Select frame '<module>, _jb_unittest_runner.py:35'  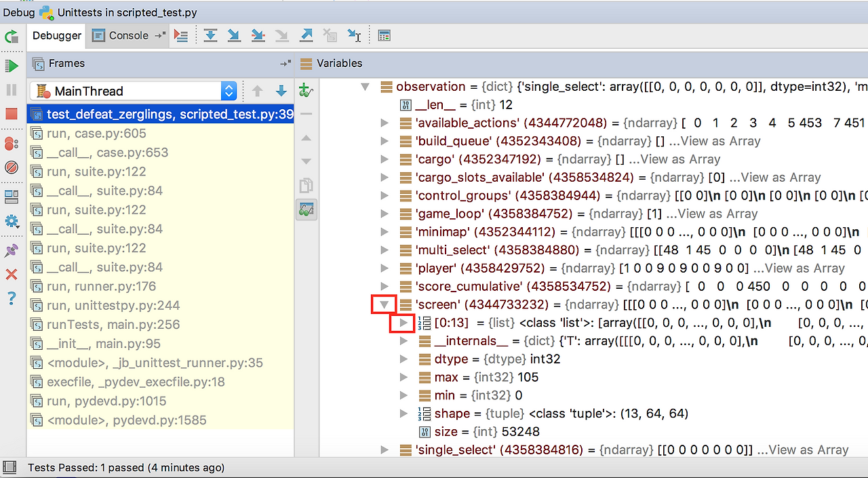click(161, 363)
